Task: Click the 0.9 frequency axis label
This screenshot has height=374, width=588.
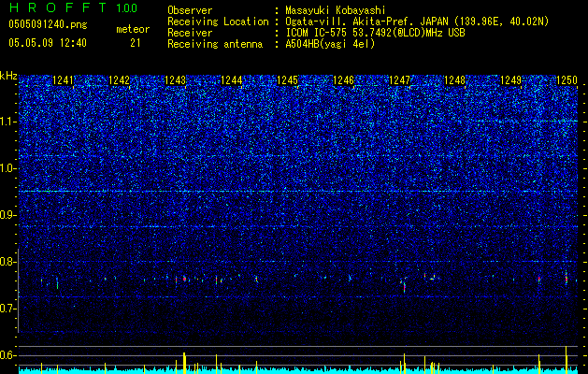Action: 7,215
